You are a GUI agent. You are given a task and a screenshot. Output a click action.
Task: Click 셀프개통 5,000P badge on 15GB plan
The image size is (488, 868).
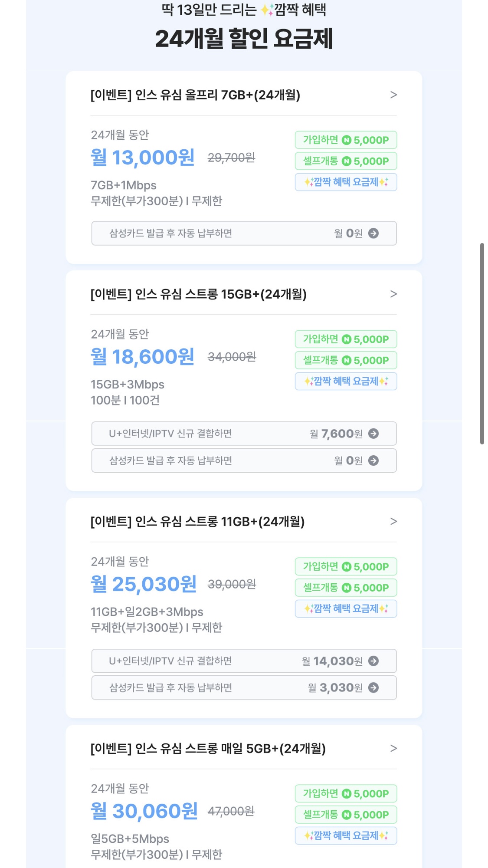[x=346, y=360]
